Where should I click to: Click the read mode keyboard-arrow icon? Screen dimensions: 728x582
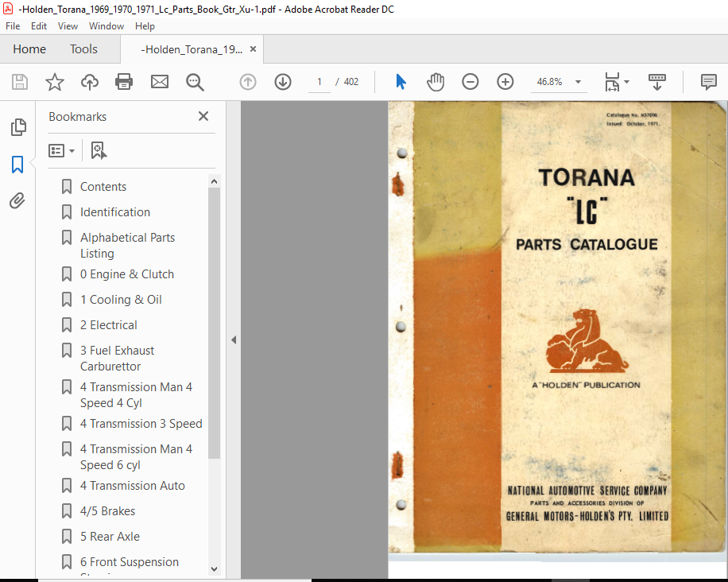pyautogui.click(x=657, y=82)
